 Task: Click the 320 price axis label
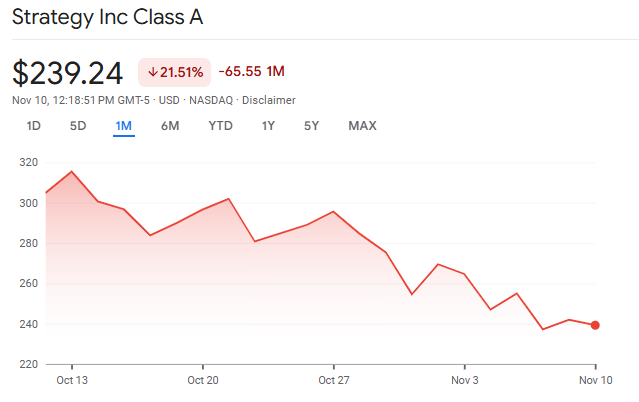point(28,163)
